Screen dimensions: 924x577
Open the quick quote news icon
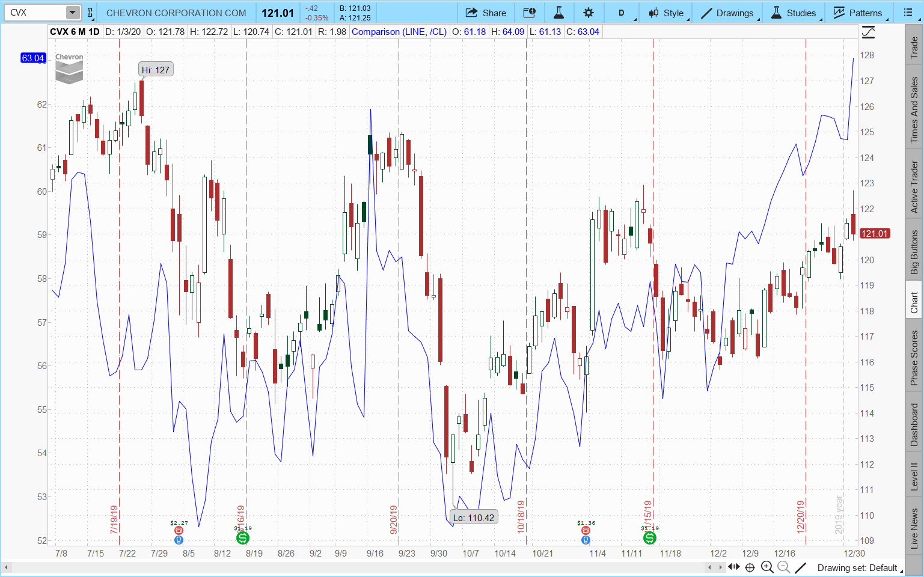click(529, 13)
